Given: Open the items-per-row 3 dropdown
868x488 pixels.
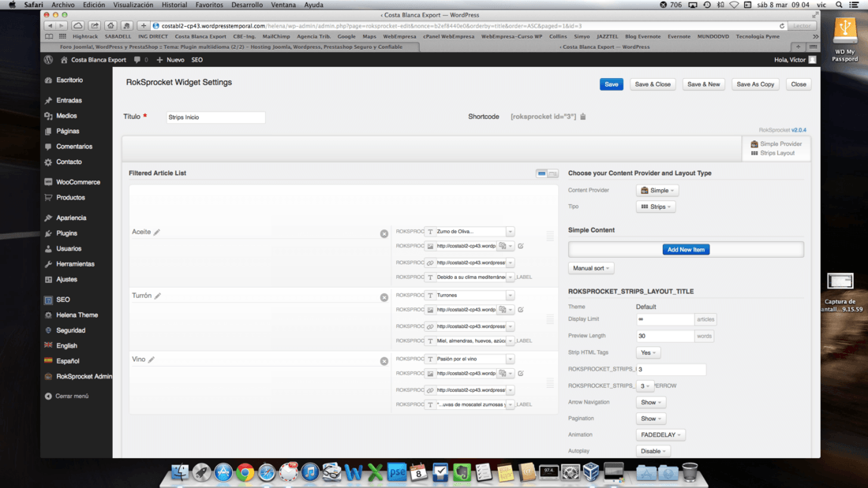Looking at the screenshot, I should point(645,386).
